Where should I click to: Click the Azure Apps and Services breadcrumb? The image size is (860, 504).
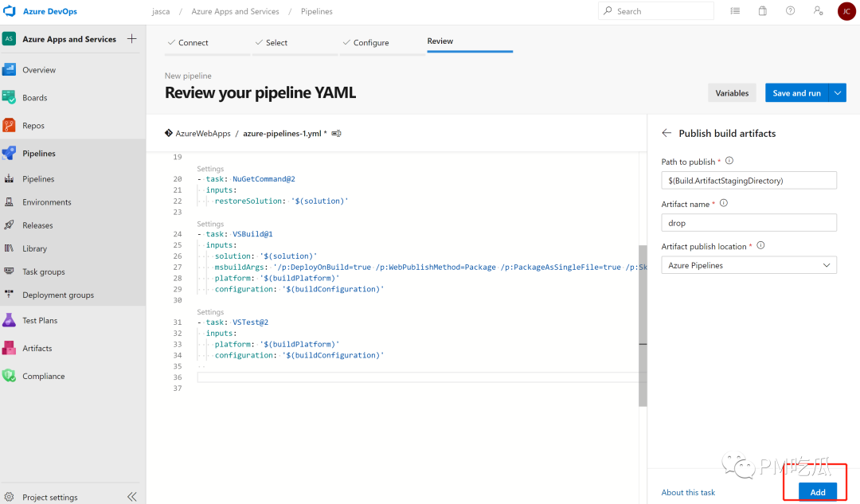pos(235,11)
